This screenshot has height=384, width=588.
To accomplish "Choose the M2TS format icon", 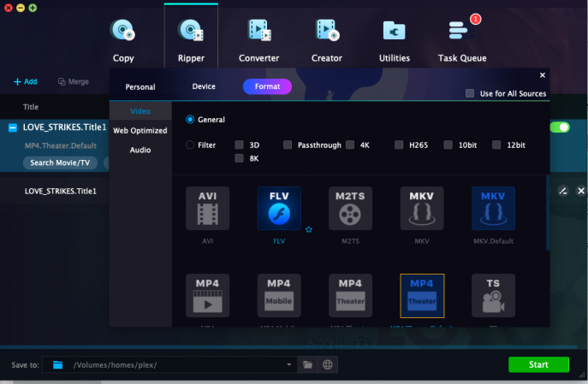I will 350,208.
